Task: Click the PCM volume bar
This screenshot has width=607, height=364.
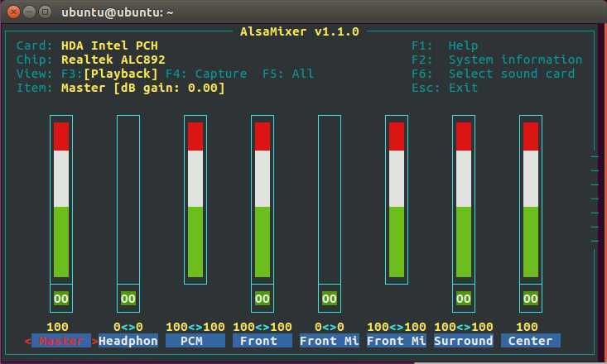Action: (x=195, y=199)
